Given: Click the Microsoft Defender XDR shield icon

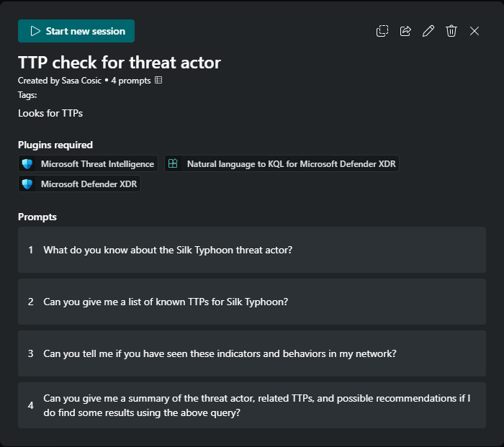Looking at the screenshot, I should 27,184.
